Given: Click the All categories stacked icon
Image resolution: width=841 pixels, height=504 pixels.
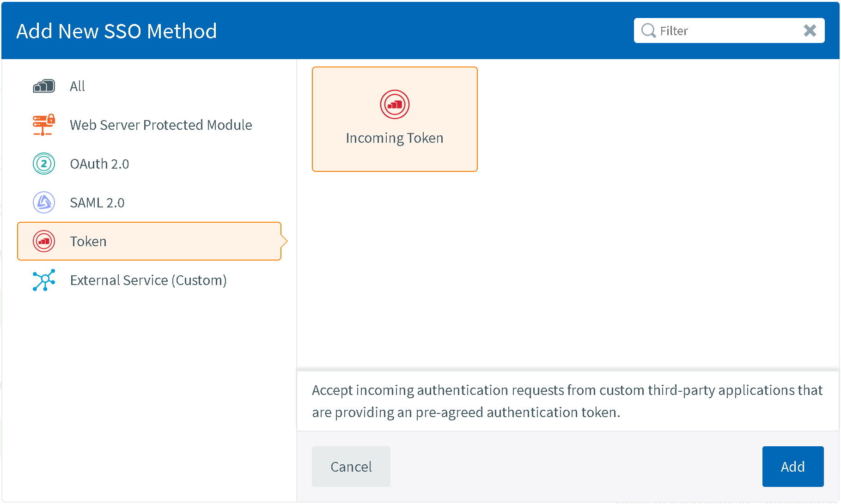Looking at the screenshot, I should coord(44,86).
